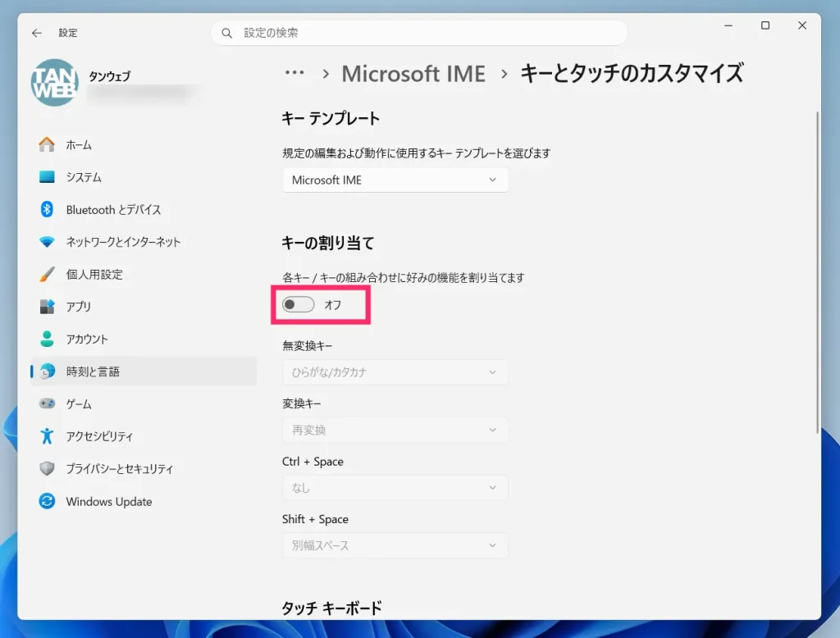
Task: Open the Shift + Space 別幅スペース dropdown
Action: tap(395, 545)
